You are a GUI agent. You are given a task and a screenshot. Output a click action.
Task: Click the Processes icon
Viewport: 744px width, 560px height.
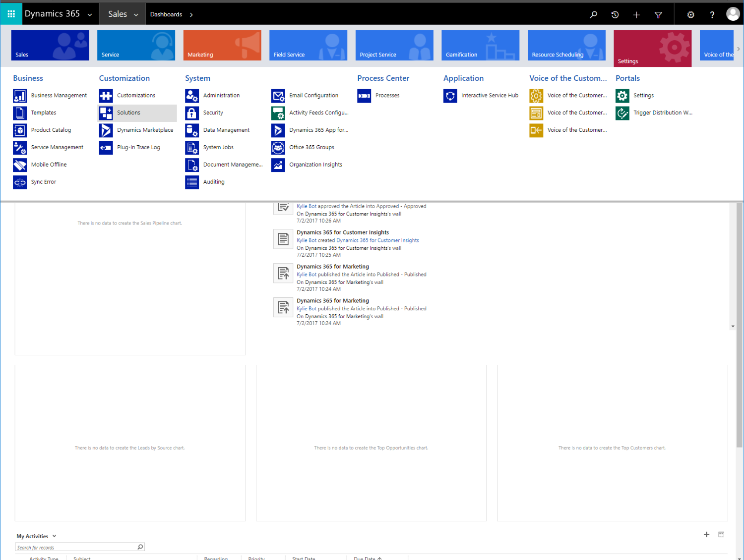(x=364, y=96)
